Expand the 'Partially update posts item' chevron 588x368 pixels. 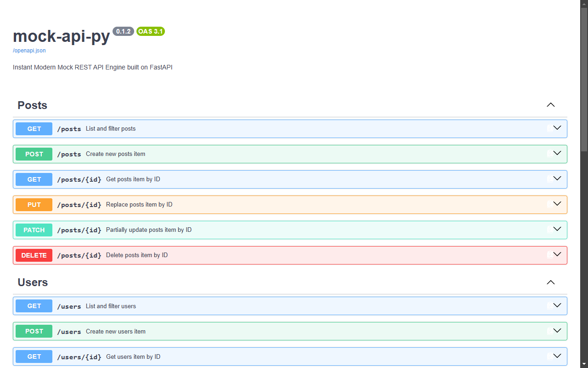coord(558,229)
